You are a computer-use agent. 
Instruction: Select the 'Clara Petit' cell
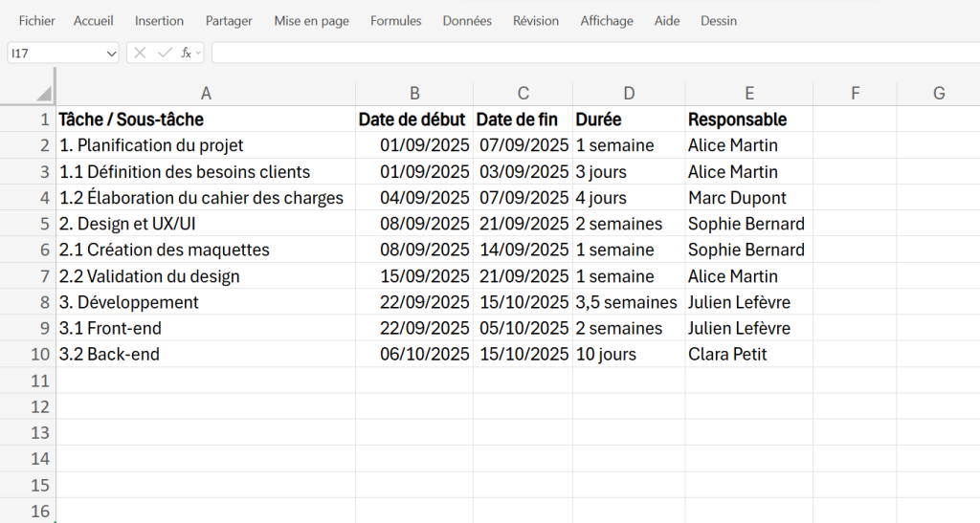click(749, 354)
